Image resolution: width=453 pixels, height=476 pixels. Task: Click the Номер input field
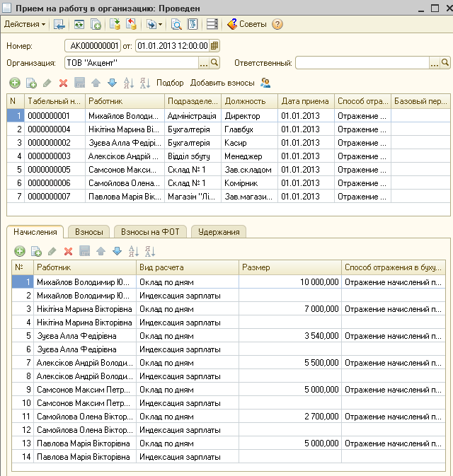(93, 46)
